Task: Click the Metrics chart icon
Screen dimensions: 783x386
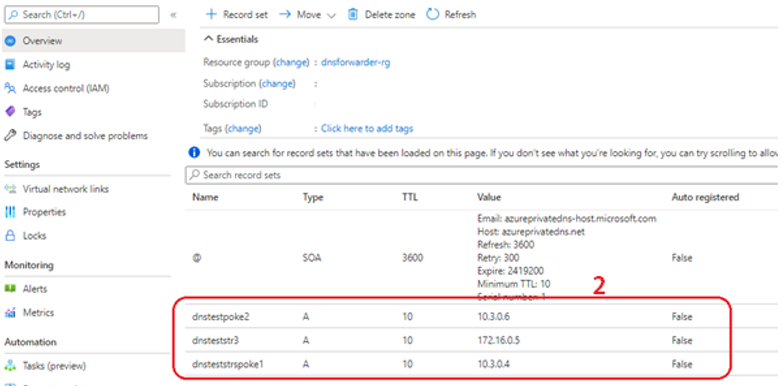Action: click(x=9, y=313)
